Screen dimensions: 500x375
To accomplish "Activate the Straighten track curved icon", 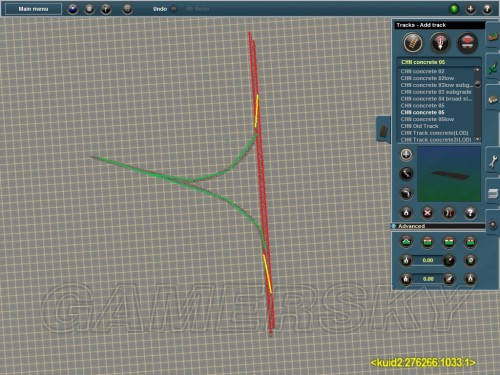I will coord(406,193).
